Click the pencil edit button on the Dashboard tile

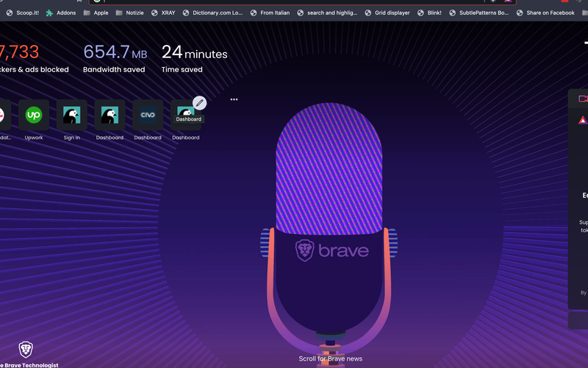click(199, 102)
